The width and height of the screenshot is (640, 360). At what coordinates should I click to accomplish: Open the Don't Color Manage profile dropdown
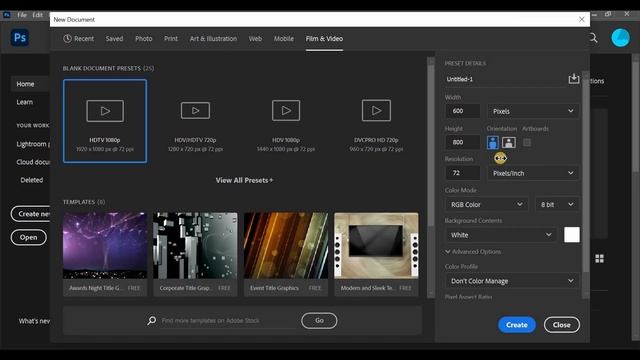[x=512, y=281]
